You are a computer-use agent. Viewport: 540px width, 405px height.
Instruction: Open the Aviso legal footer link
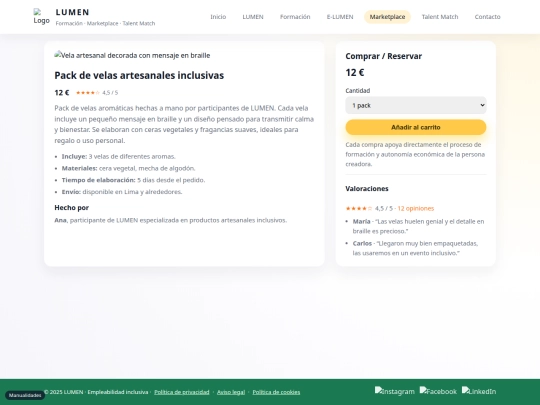coord(231,392)
